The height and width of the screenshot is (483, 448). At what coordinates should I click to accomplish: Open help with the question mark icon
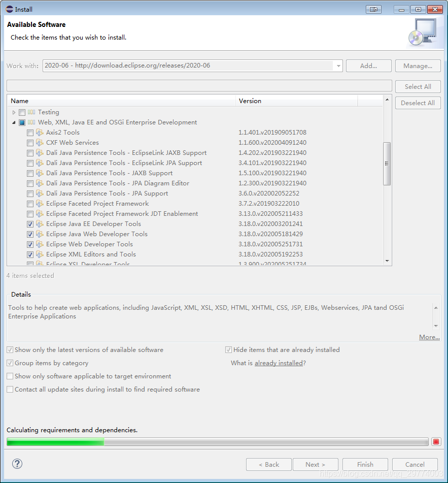pos(17,464)
